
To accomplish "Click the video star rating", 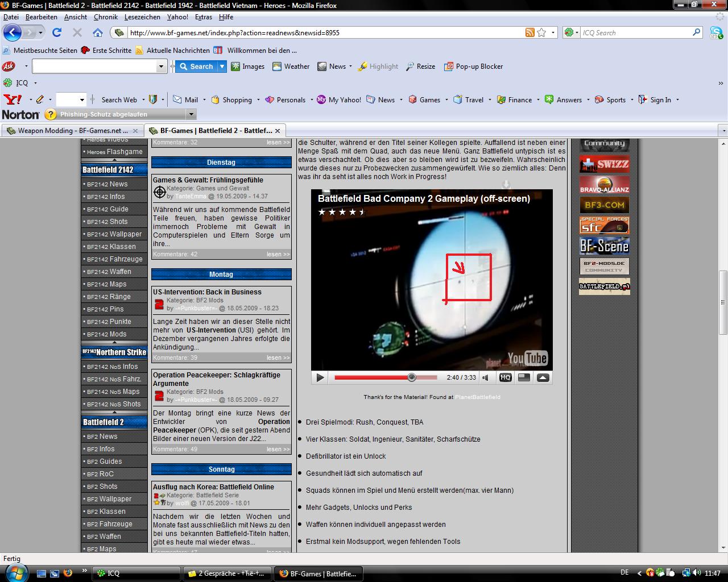I will 341,212.
